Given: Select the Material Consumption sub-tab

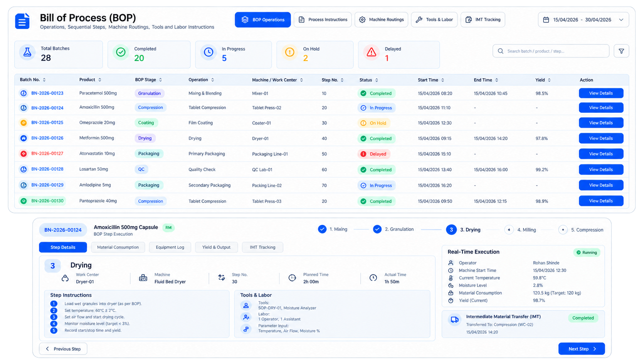Looking at the screenshot, I should [x=118, y=247].
